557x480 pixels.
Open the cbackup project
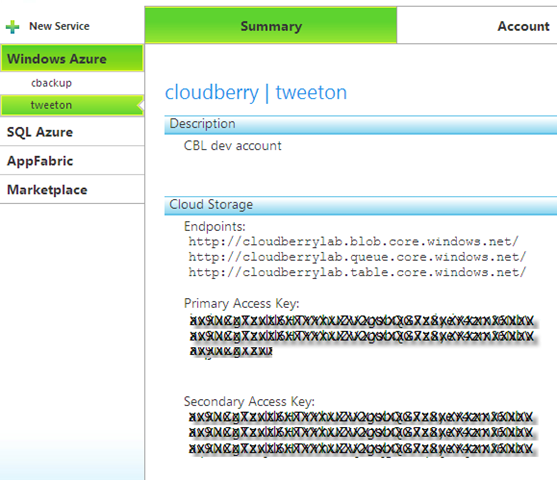point(52,83)
